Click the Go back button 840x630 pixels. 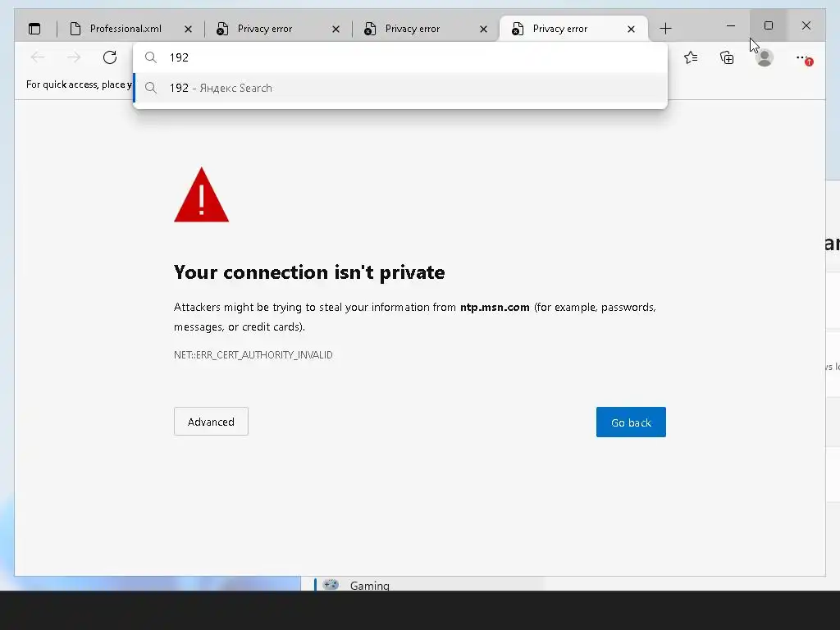point(631,422)
